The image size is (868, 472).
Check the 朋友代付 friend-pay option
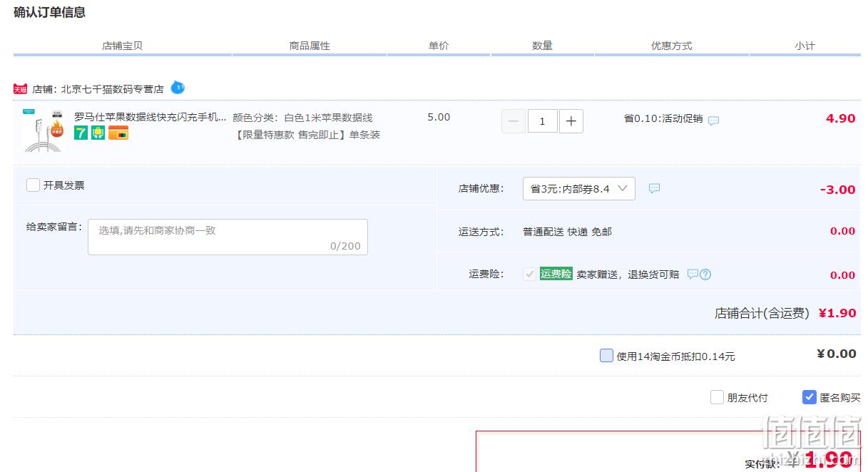pos(717,397)
